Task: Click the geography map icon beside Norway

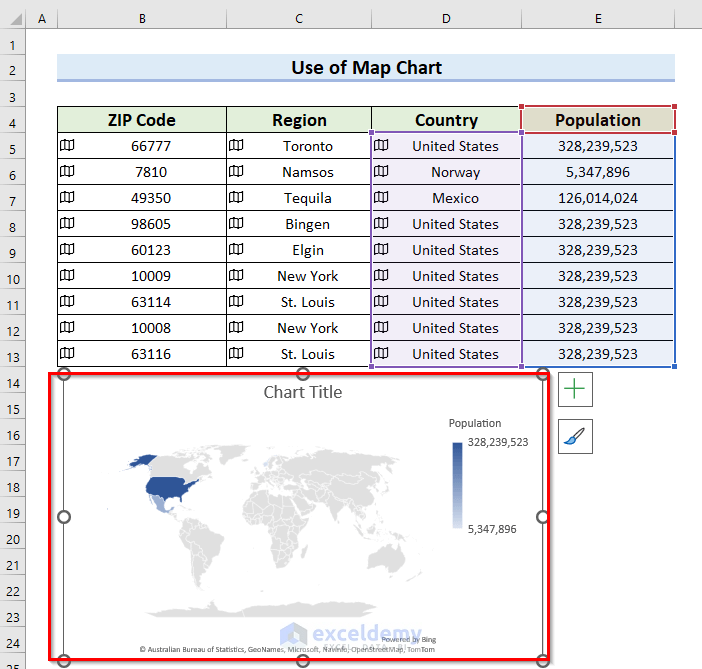Action: [381, 172]
